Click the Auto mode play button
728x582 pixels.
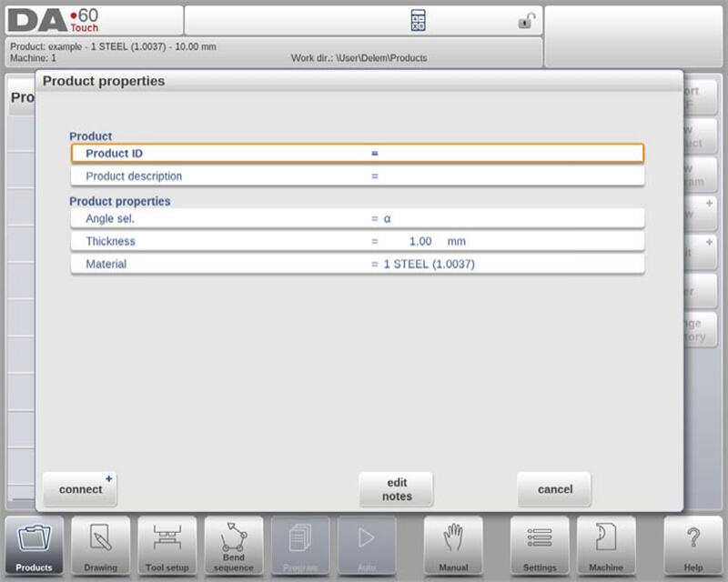pyautogui.click(x=367, y=546)
